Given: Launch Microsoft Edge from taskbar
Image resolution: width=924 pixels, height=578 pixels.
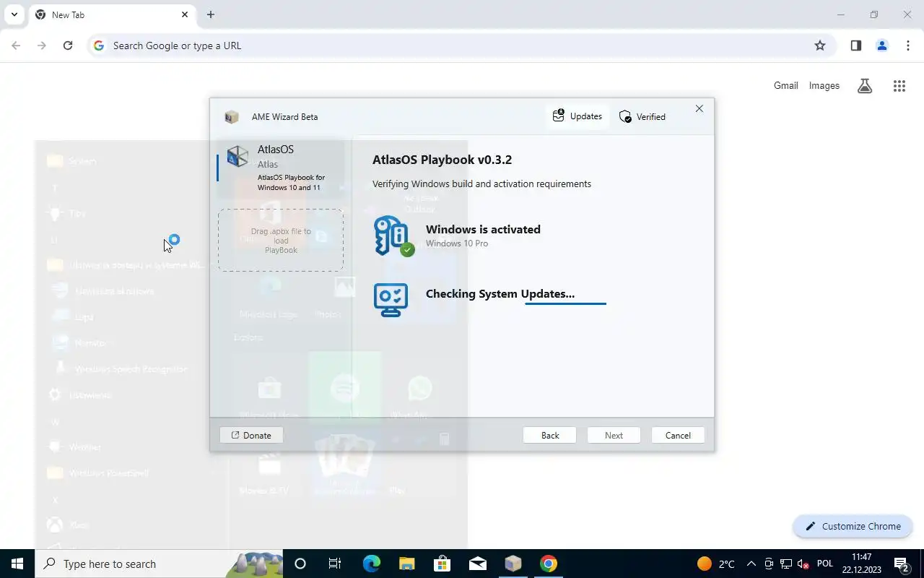Looking at the screenshot, I should tap(371, 564).
